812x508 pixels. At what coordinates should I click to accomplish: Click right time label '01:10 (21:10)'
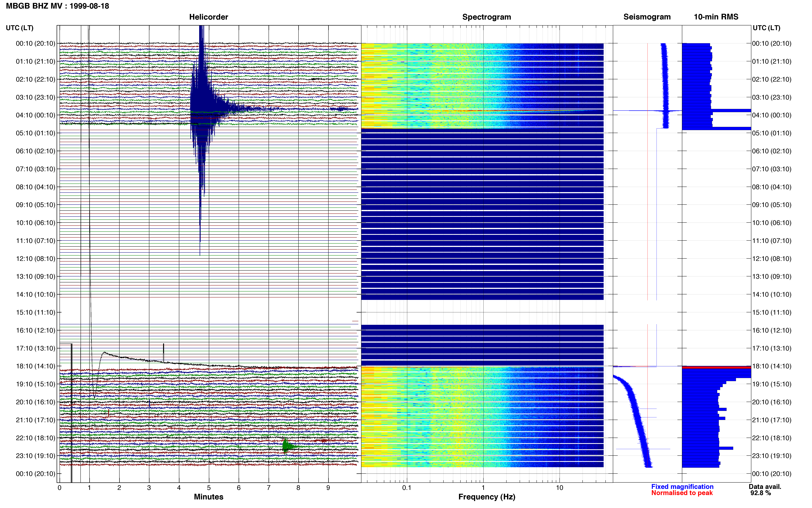tap(772, 61)
